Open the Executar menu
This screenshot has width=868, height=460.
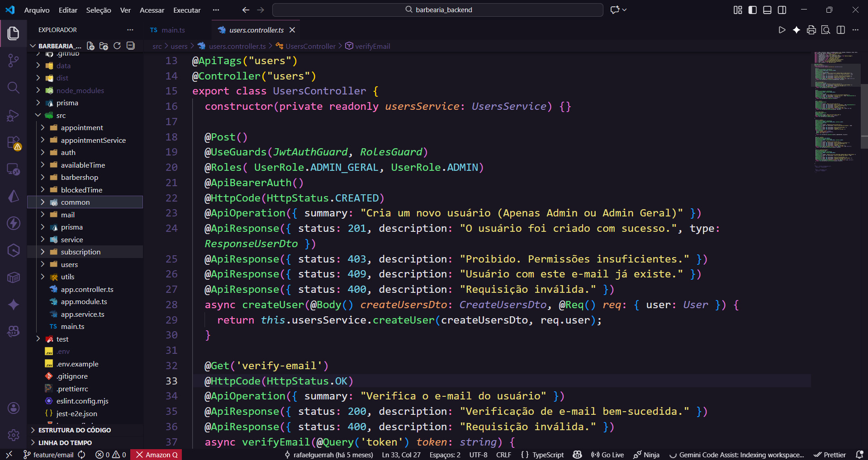coord(186,10)
